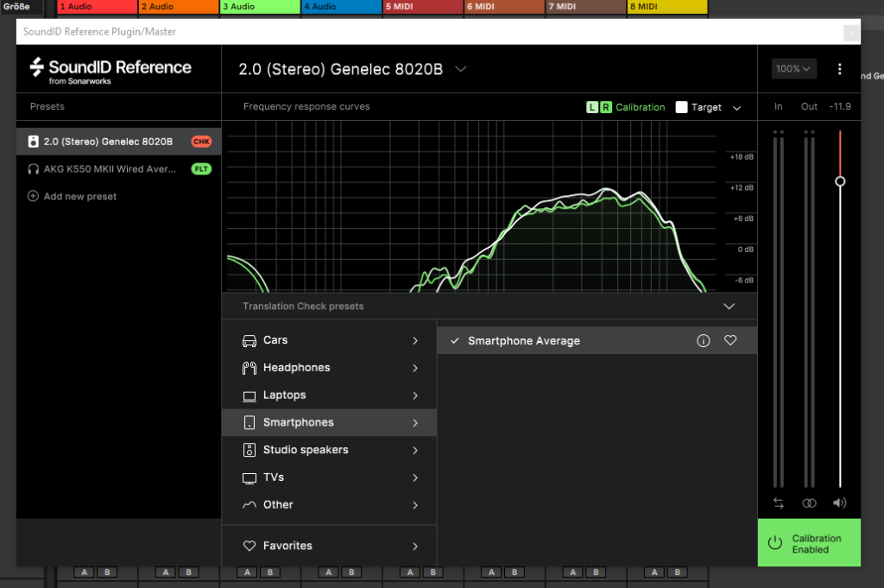Expand the Cars category arrow
This screenshot has width=884, height=588.
coord(415,340)
